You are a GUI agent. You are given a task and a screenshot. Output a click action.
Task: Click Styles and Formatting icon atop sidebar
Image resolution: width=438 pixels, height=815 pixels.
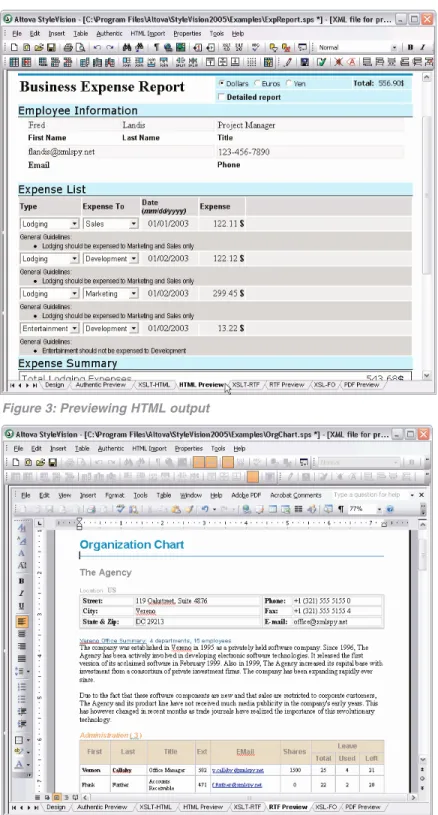[21, 528]
